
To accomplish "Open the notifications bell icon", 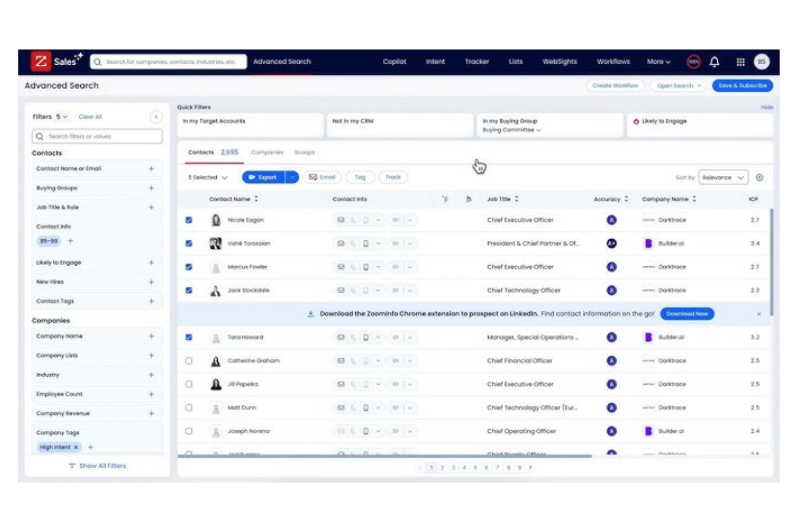I will click(715, 62).
